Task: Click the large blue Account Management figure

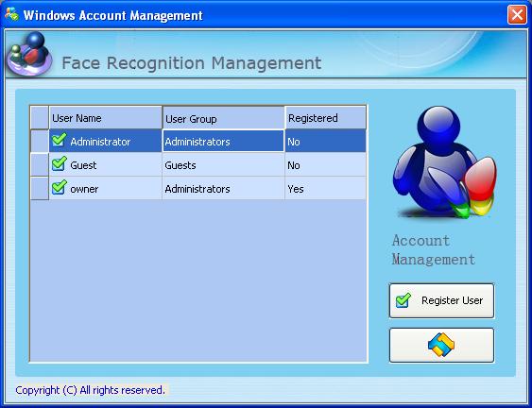Action: (x=444, y=162)
